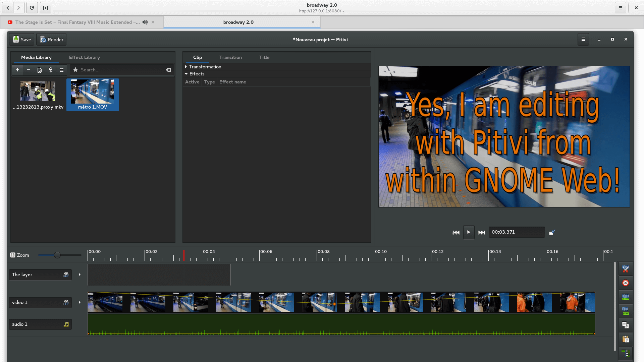Click the effects icon on the video 1 track
Image resolution: width=644 pixels, height=362 pixels.
[x=66, y=302]
